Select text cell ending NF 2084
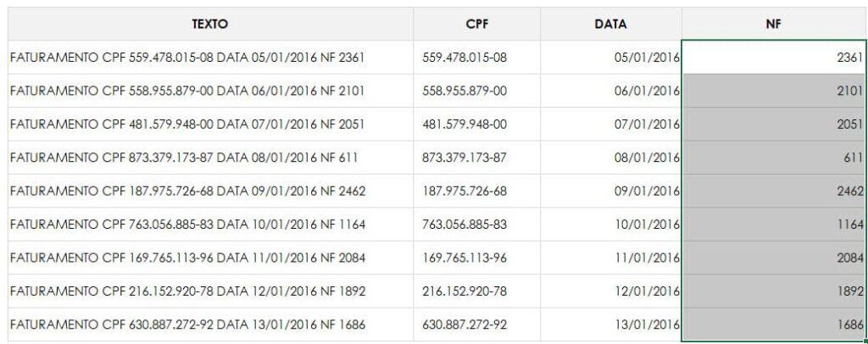The width and height of the screenshot is (868, 344). [x=210, y=258]
